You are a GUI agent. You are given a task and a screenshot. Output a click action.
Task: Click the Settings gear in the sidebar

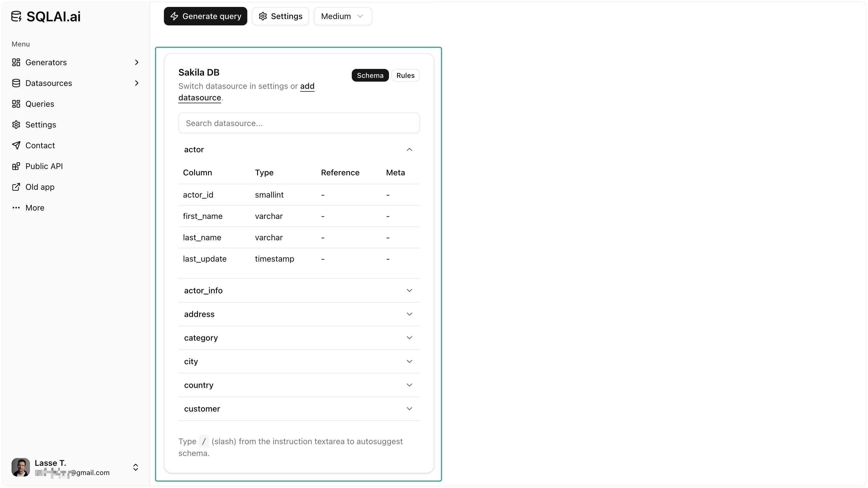point(16,124)
